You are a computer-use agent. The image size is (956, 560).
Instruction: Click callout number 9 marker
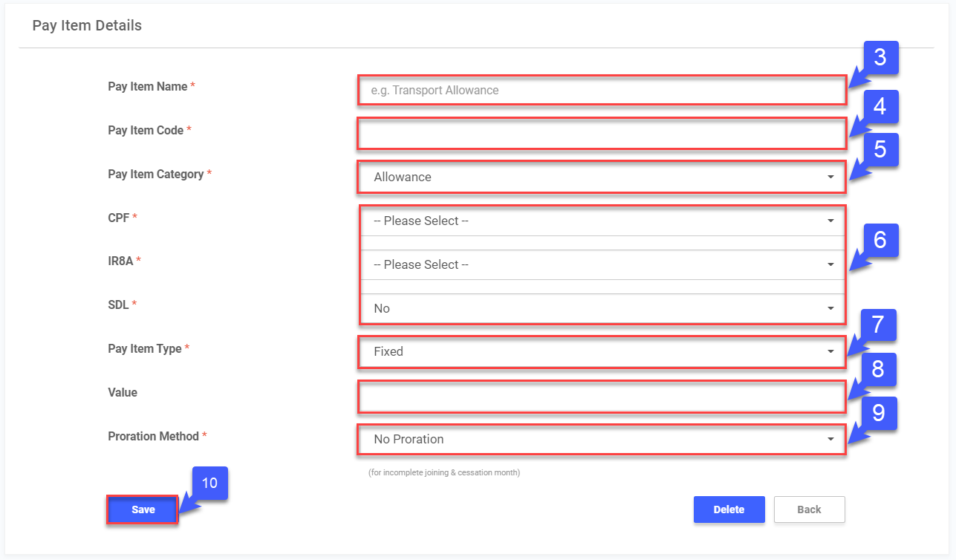[x=879, y=413]
